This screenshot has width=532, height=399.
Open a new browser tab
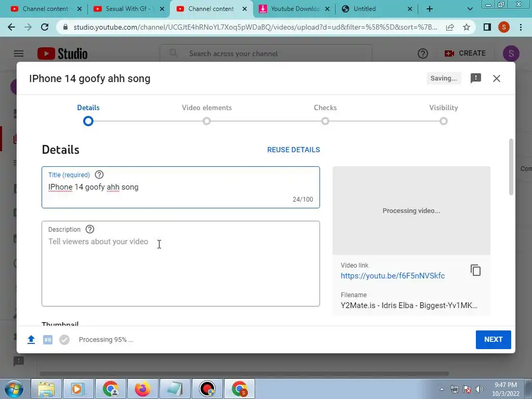[x=430, y=9]
